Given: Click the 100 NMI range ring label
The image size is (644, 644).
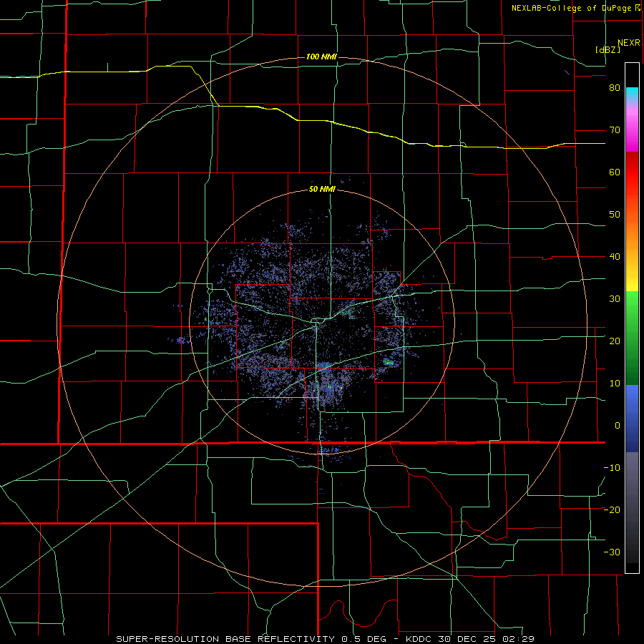Looking at the screenshot, I should pyautogui.click(x=321, y=57).
